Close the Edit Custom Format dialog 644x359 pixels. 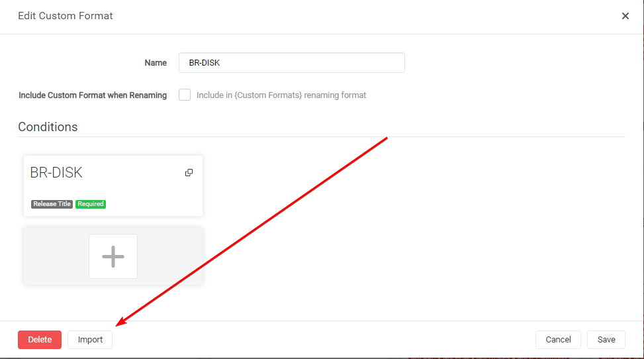(x=625, y=16)
